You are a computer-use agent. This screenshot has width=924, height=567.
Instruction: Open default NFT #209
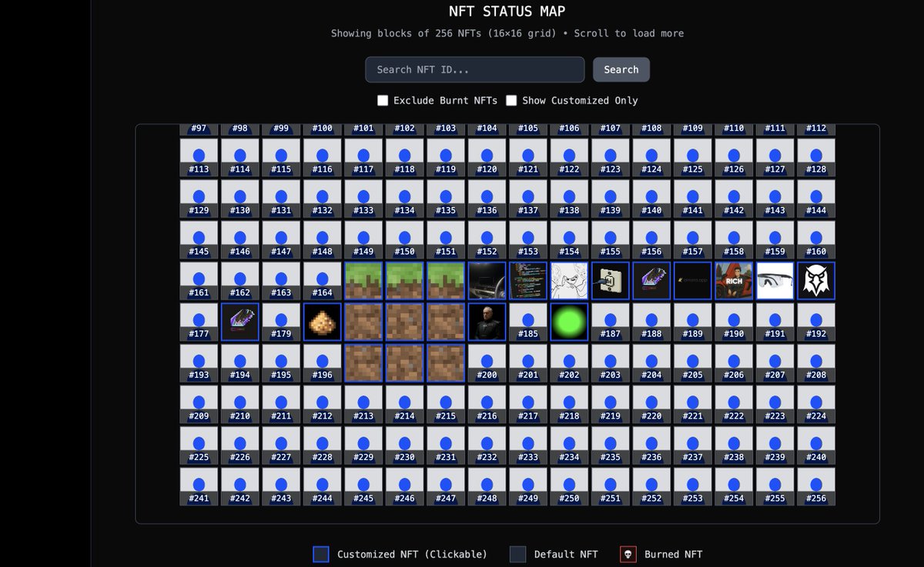pyautogui.click(x=199, y=404)
